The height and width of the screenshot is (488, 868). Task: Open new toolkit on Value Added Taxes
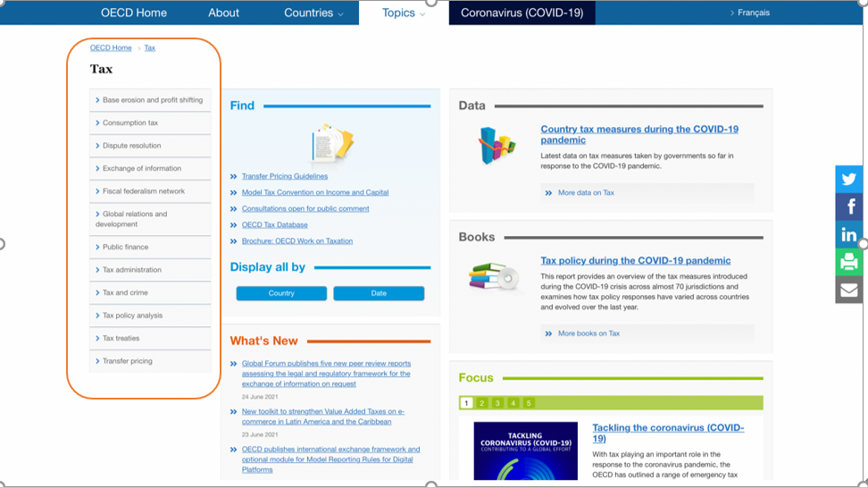tap(323, 416)
